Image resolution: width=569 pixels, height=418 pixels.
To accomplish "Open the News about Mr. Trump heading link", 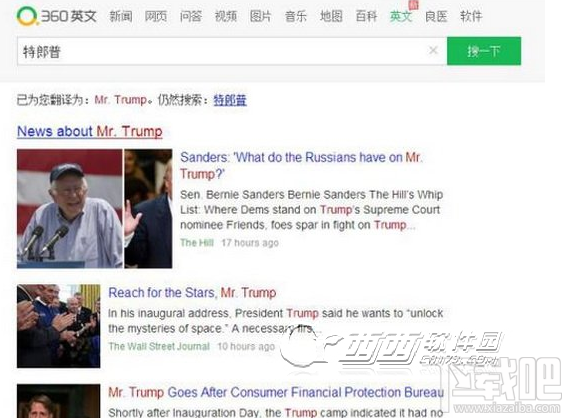I will click(90, 131).
